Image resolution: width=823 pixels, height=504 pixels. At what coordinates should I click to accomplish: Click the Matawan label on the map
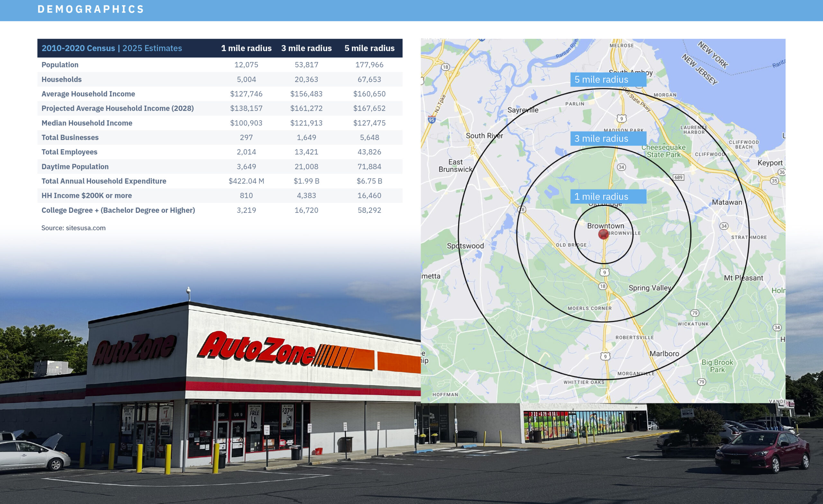click(727, 202)
